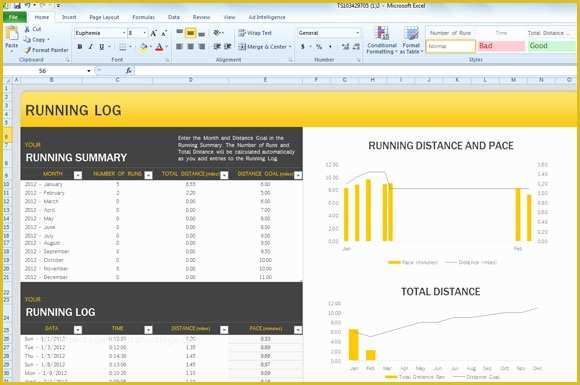Click the Fill Color paint bucket
The image size is (580, 385).
pyautogui.click(x=144, y=47)
